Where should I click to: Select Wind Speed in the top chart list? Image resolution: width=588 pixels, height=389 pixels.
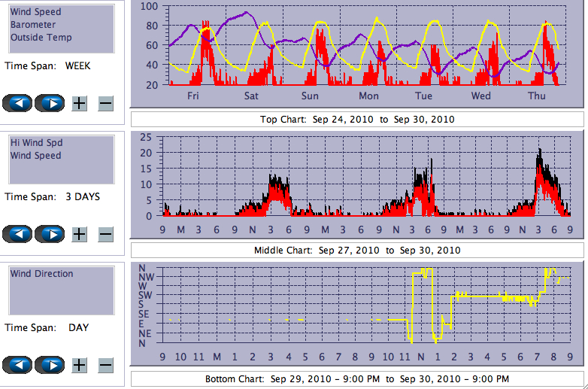point(36,12)
